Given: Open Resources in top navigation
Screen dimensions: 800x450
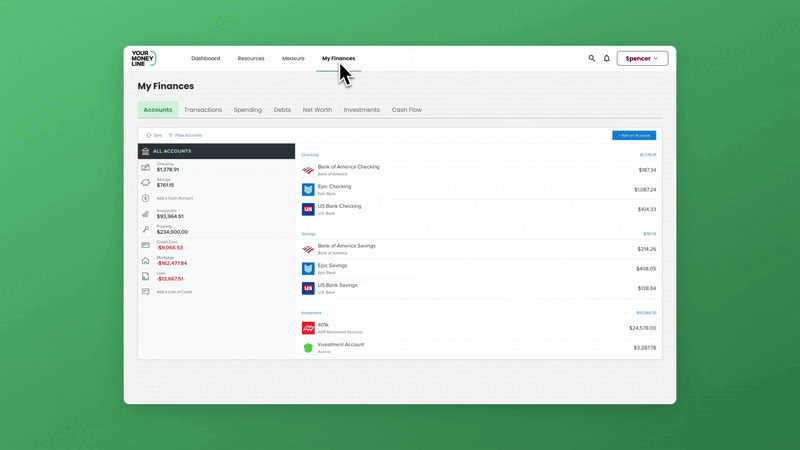Looking at the screenshot, I should point(251,58).
